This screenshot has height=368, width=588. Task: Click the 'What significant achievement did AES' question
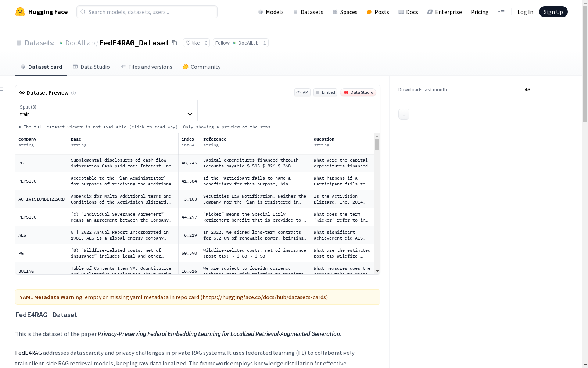[343, 235]
